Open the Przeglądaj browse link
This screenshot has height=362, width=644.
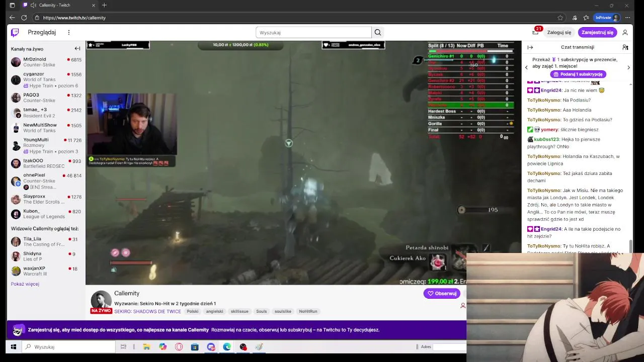coord(42,32)
